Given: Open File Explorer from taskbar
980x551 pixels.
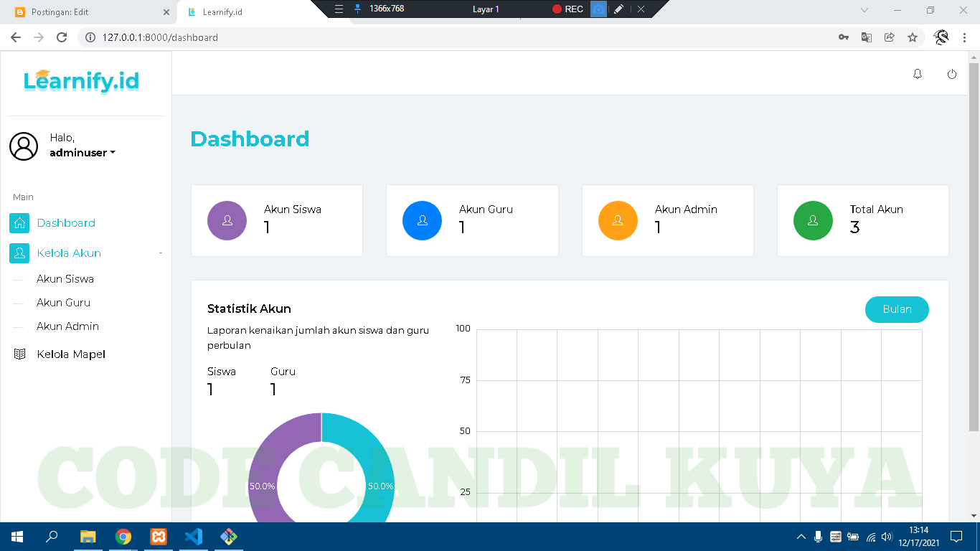Looking at the screenshot, I should click(x=88, y=537).
